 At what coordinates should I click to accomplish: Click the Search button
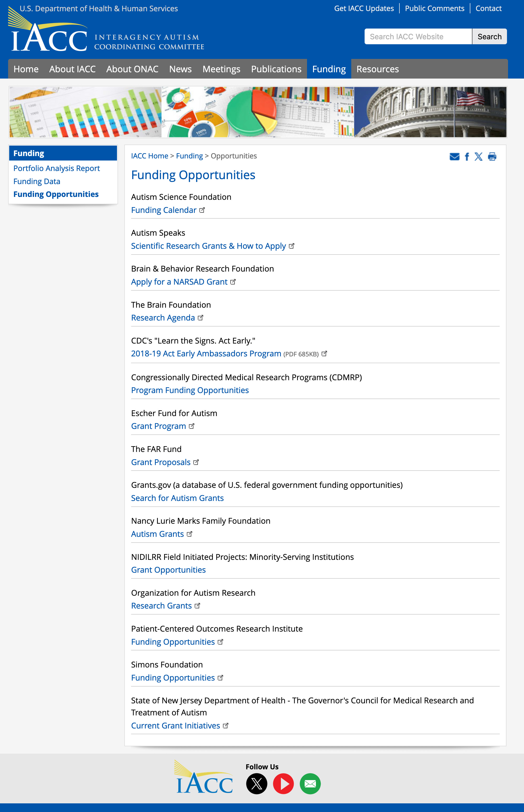489,36
